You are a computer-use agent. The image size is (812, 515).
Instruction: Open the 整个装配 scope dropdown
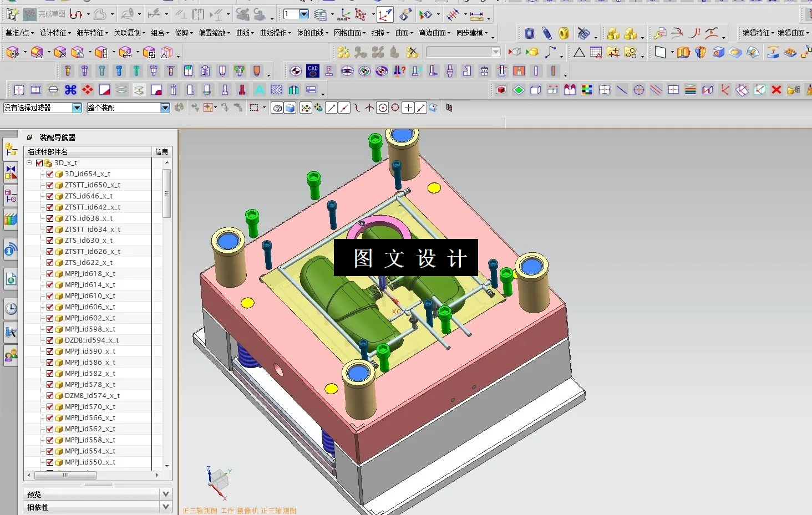165,108
